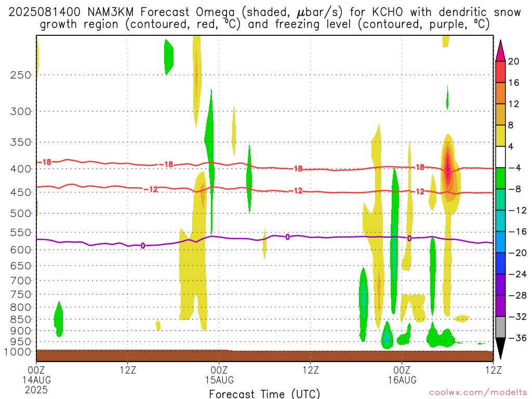532x399 pixels.
Task: Click the gray -36 to -32 colorbar segment
Action: coord(500,327)
